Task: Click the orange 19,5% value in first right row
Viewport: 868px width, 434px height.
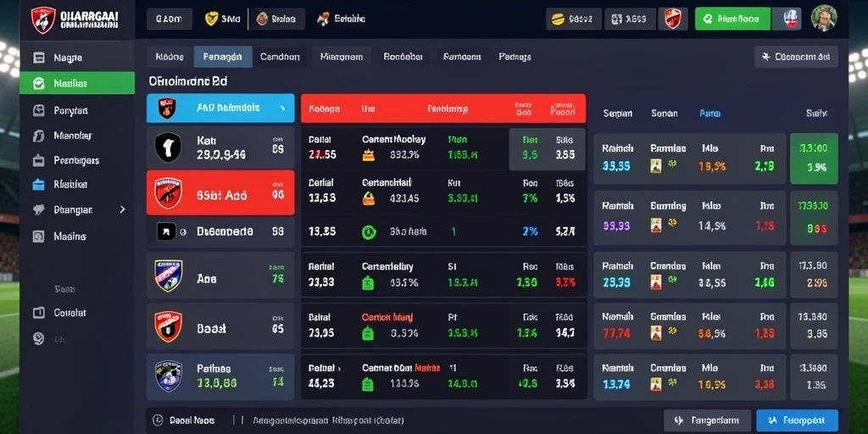Action: click(712, 166)
